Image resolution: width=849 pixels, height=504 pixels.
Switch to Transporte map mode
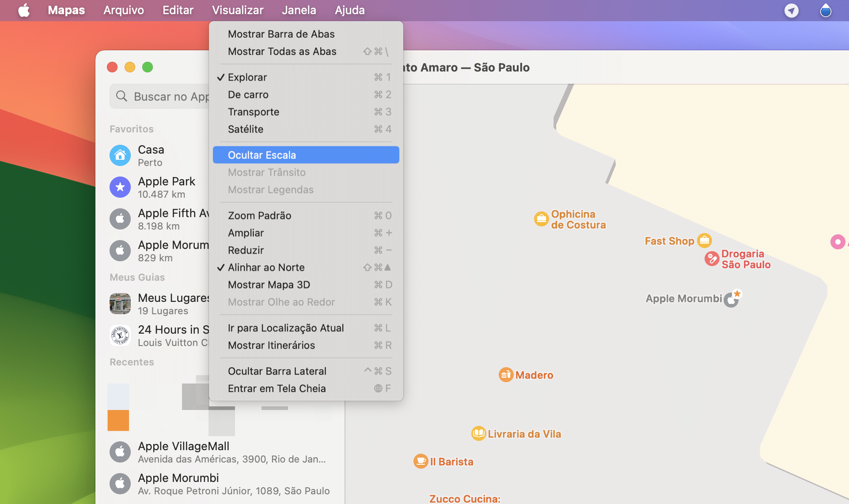click(x=306, y=112)
